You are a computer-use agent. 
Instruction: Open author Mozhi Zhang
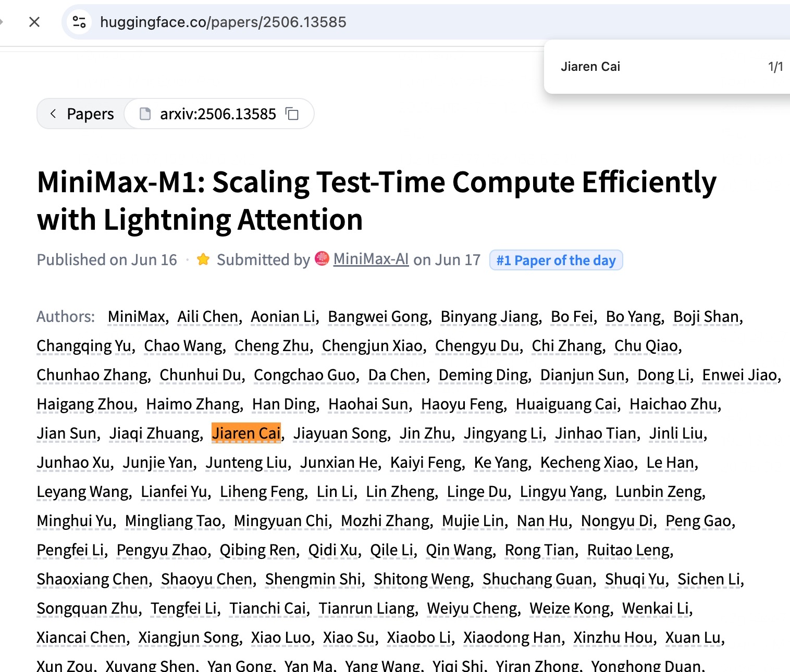click(385, 521)
